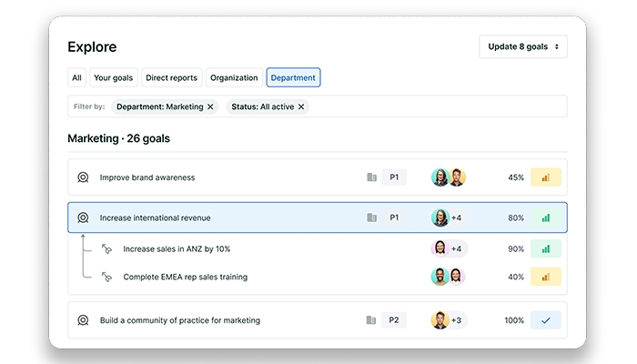Click yellow status chart icon at 45%
This screenshot has height=364, width=637.
pyautogui.click(x=546, y=177)
